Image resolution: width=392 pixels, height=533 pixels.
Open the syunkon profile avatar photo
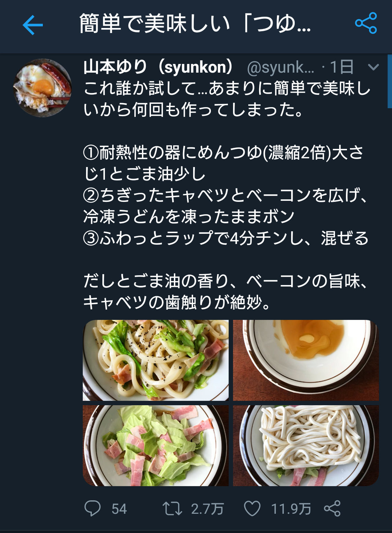[42, 88]
